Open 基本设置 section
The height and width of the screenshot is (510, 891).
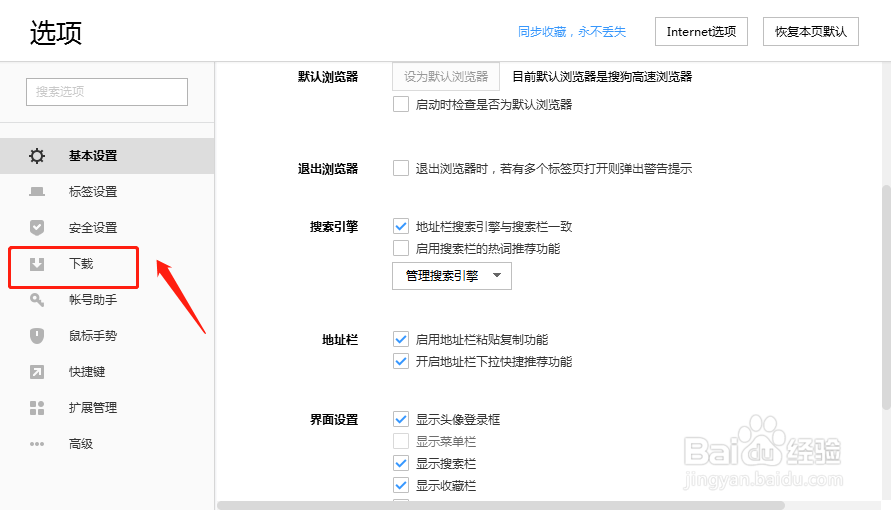pyautogui.click(x=107, y=156)
